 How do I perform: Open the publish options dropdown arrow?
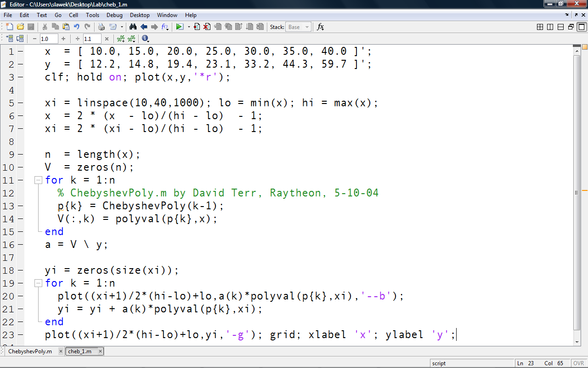[122, 27]
